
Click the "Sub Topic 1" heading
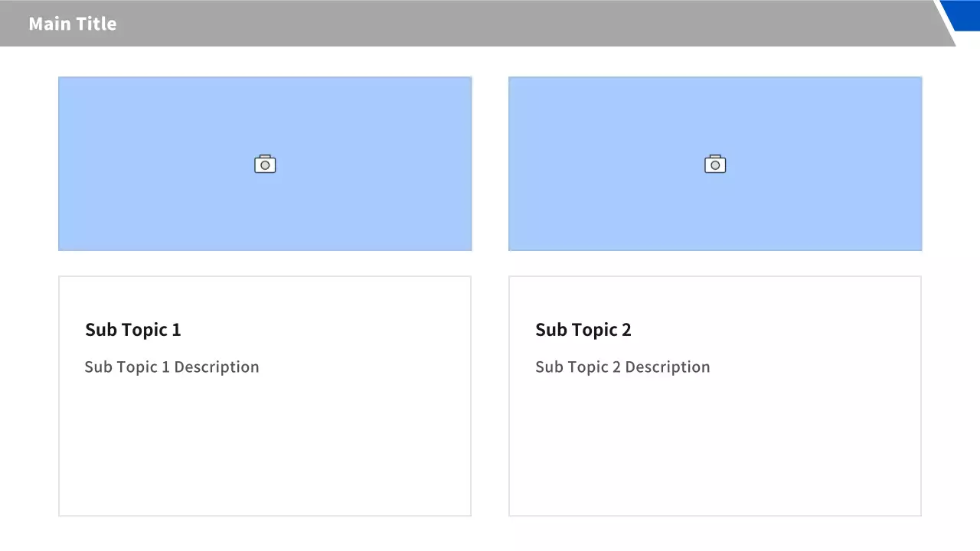coord(133,330)
